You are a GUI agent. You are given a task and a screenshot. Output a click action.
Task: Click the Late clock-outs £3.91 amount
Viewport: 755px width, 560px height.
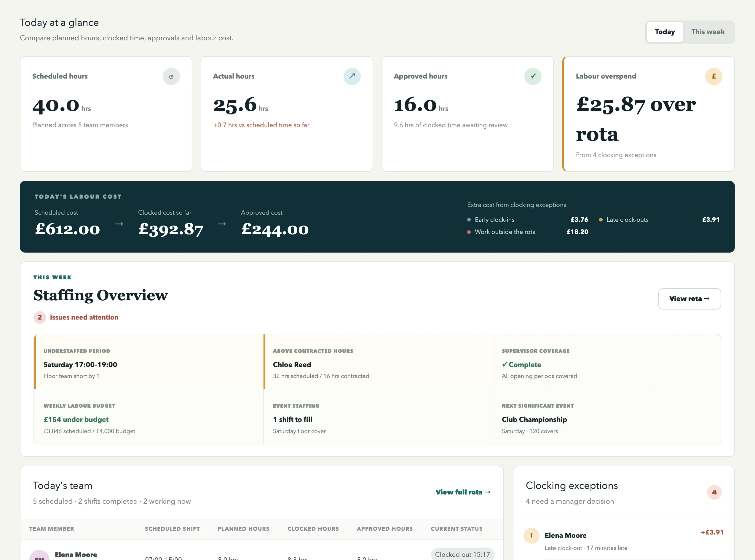711,220
